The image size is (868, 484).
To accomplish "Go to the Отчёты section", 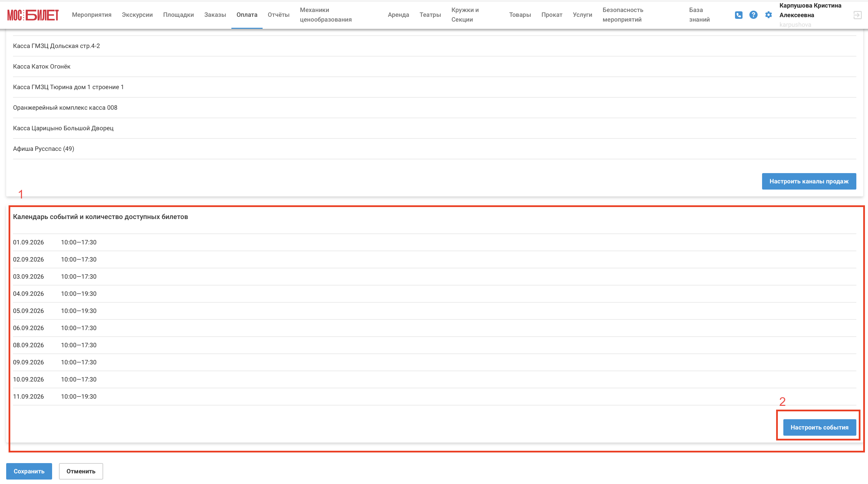I will pyautogui.click(x=278, y=15).
